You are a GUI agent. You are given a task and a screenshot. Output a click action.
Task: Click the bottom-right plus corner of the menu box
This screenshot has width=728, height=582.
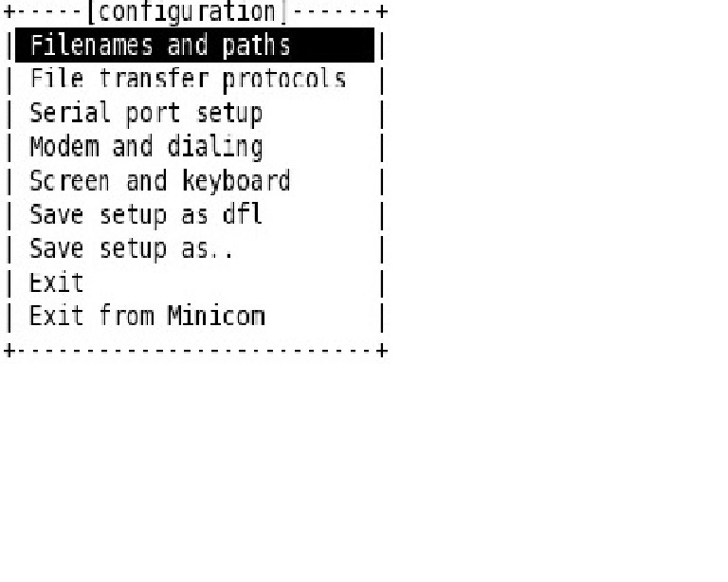tap(381, 351)
